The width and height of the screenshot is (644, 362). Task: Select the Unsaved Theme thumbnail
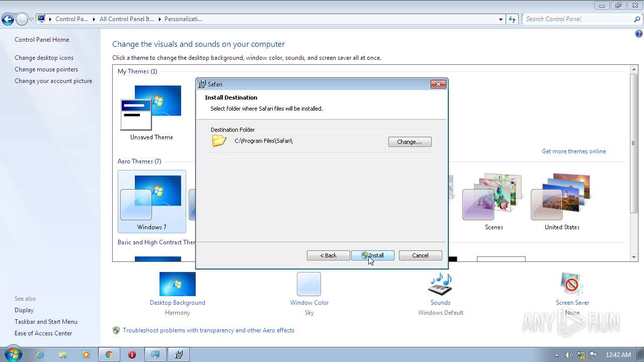151,108
